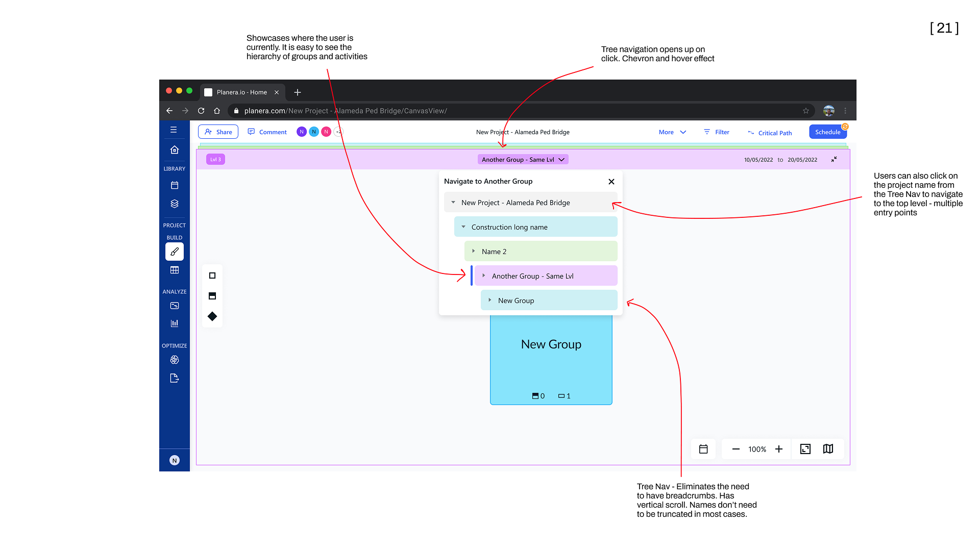The width and height of the screenshot is (980, 551).
Task: Select the diamond milestone tool
Action: 212,316
